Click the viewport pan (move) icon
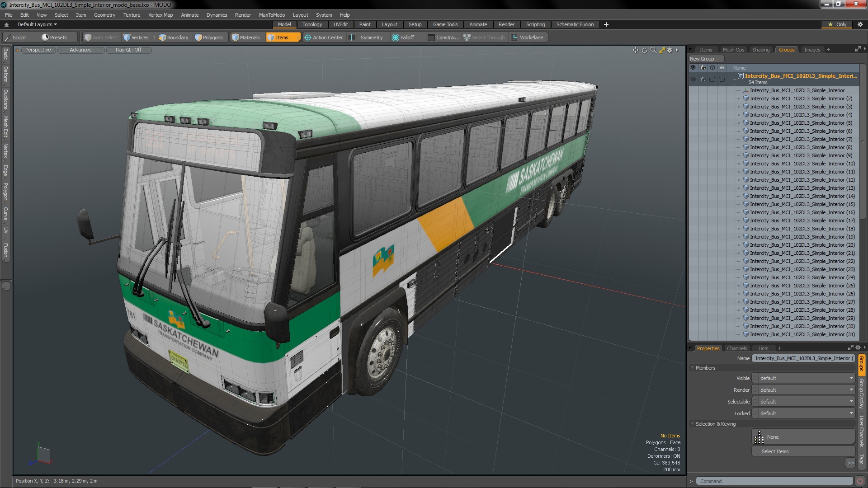868x488 pixels. tap(635, 50)
